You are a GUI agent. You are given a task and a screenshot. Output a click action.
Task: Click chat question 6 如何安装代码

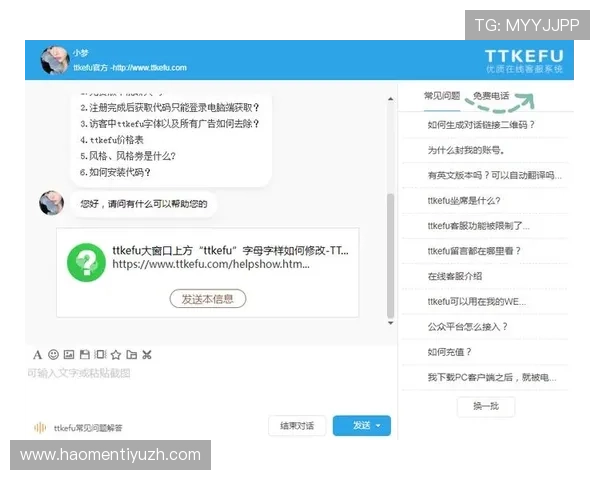pos(115,172)
